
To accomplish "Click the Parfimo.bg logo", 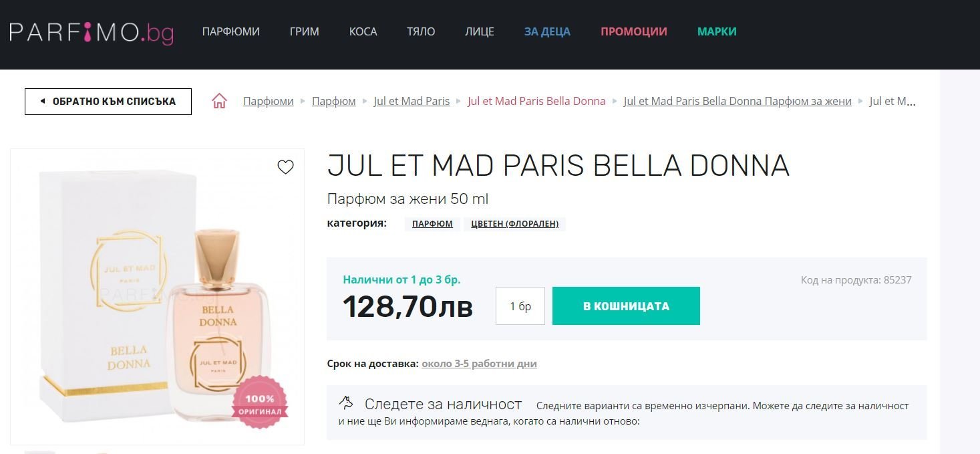I will pos(92,32).
